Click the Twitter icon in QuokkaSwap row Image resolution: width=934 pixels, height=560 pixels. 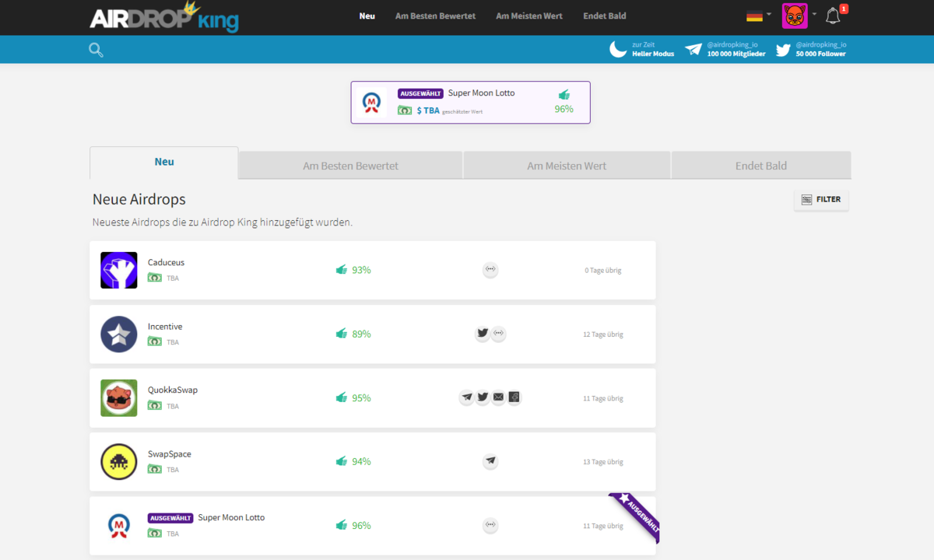tap(483, 397)
